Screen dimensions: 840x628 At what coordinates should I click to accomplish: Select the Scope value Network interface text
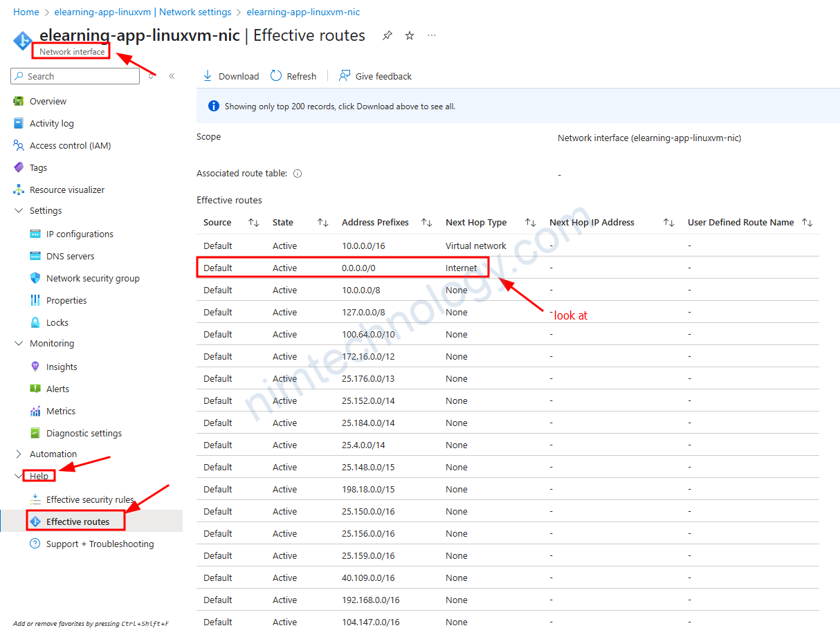[649, 138]
